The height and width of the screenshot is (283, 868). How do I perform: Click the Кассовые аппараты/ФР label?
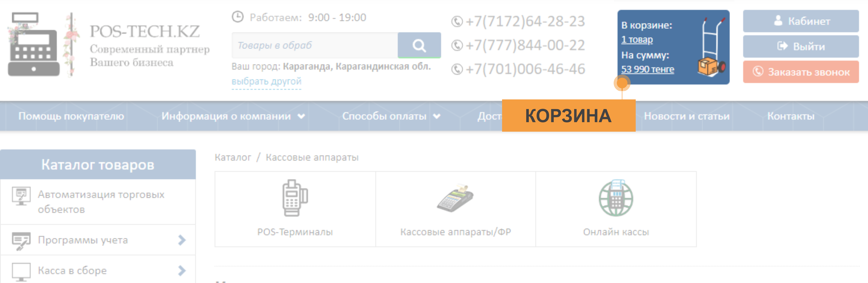pos(456,232)
